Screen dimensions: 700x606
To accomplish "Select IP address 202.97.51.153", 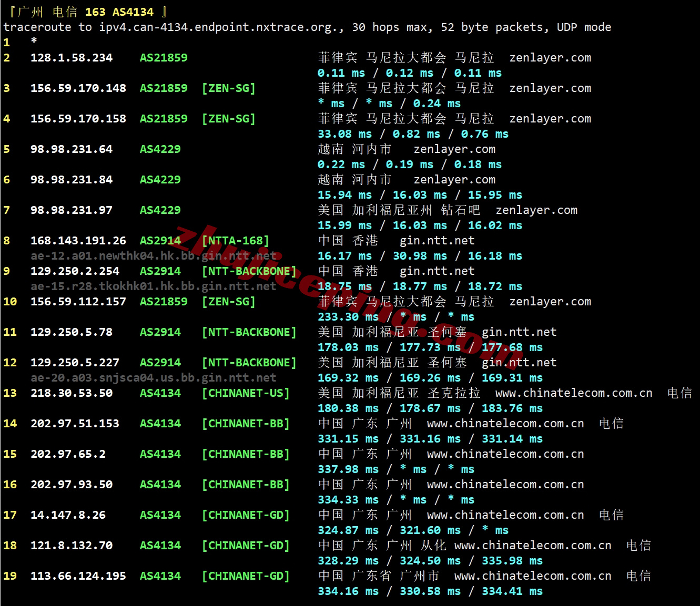I will (75, 424).
